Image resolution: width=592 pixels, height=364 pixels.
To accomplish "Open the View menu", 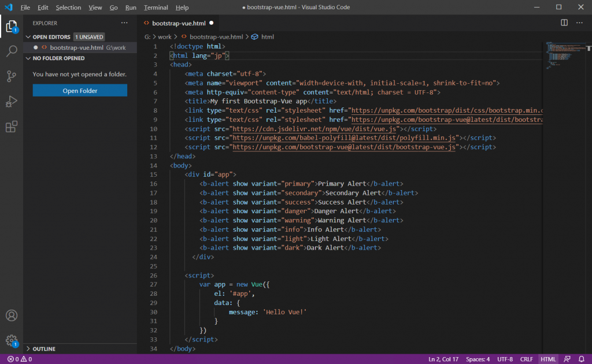I will pos(95,8).
